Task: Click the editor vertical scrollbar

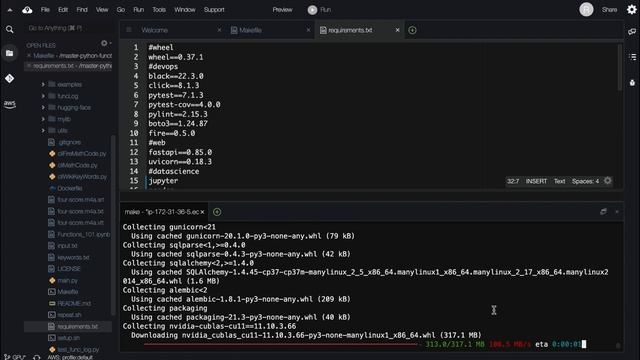Action: [620, 67]
